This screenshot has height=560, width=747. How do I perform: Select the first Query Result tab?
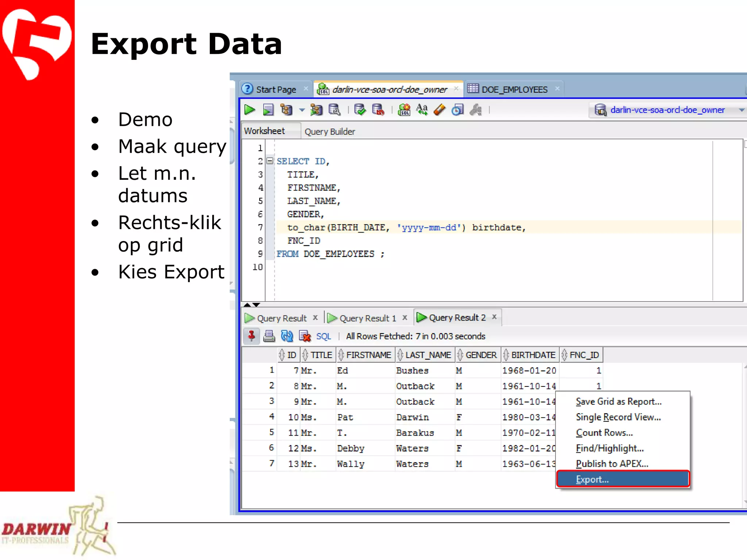282,318
